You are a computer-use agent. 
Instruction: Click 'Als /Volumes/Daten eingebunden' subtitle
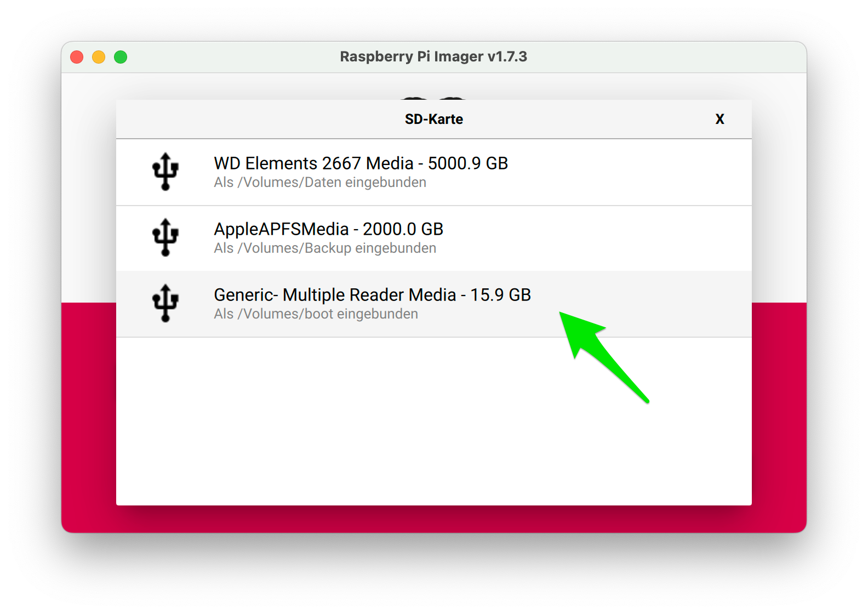(x=320, y=183)
